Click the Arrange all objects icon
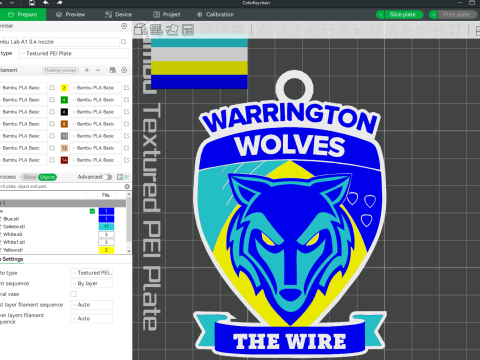This screenshot has height=360, width=480. pyautogui.click(x=188, y=30)
